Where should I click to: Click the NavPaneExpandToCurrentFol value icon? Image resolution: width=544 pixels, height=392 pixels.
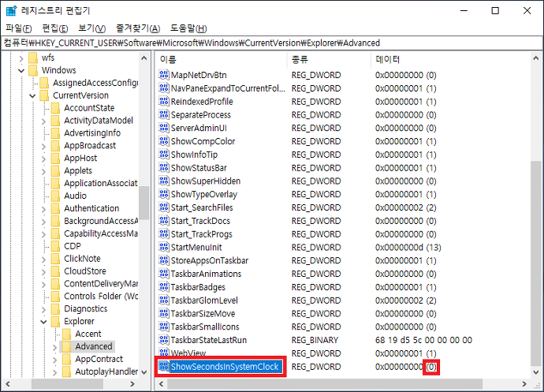coord(164,88)
